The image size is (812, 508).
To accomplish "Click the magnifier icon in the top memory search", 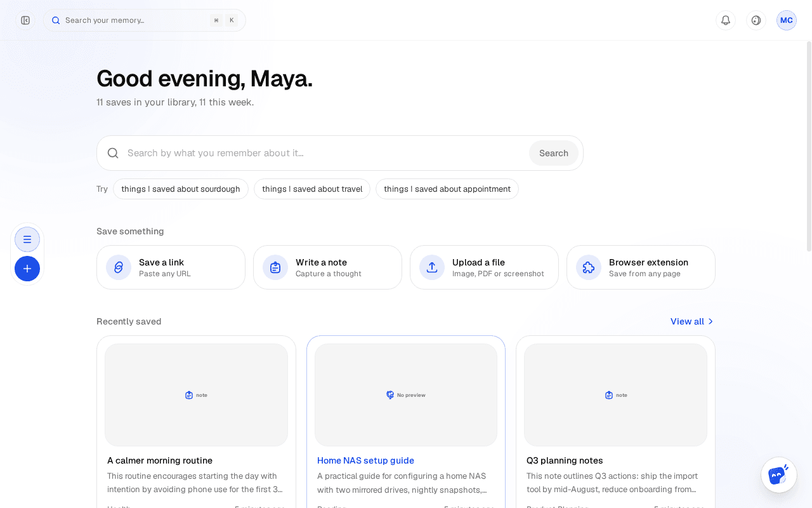I will coord(56,20).
